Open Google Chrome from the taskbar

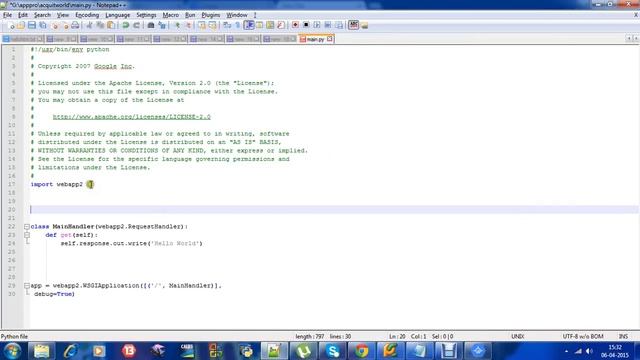click(361, 351)
